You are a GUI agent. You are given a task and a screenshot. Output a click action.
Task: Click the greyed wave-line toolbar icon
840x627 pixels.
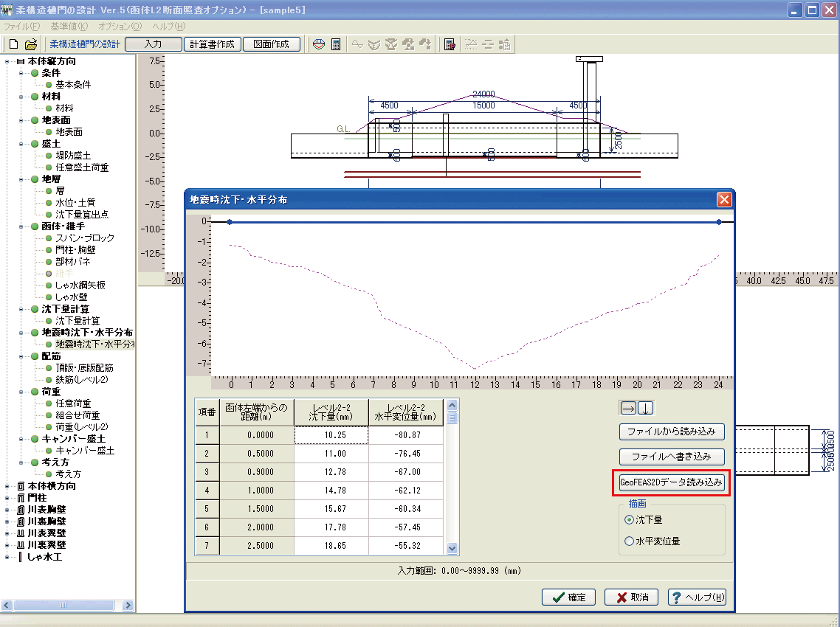click(357, 44)
